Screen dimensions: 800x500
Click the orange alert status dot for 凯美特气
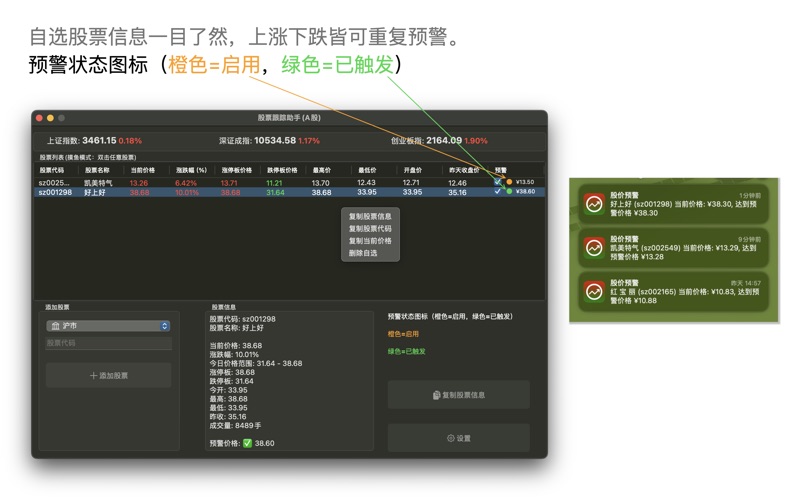tap(509, 182)
